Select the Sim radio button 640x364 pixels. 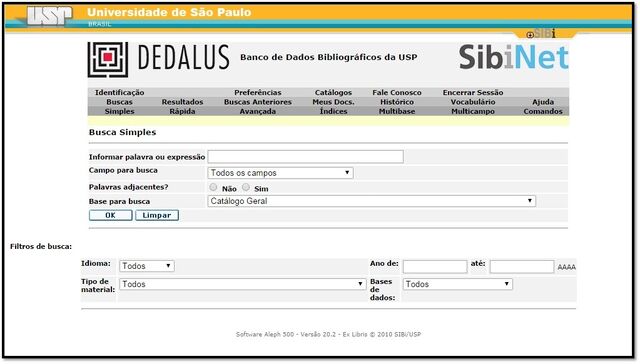tap(246, 187)
